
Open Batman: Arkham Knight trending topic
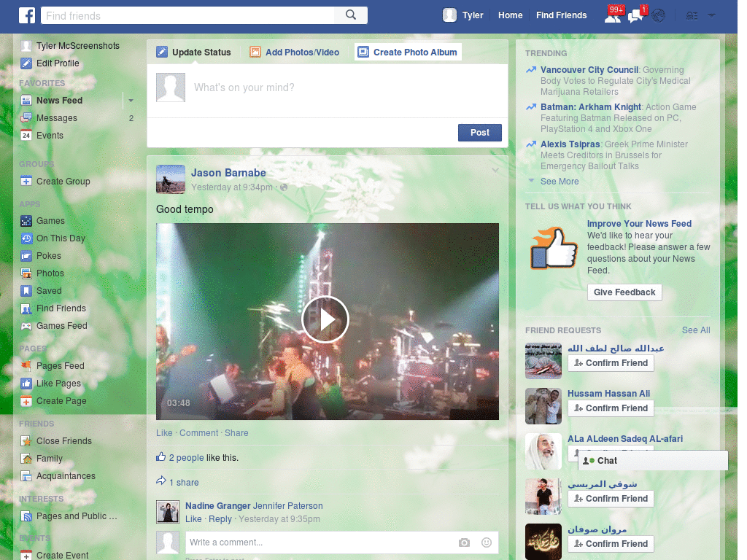tap(591, 107)
